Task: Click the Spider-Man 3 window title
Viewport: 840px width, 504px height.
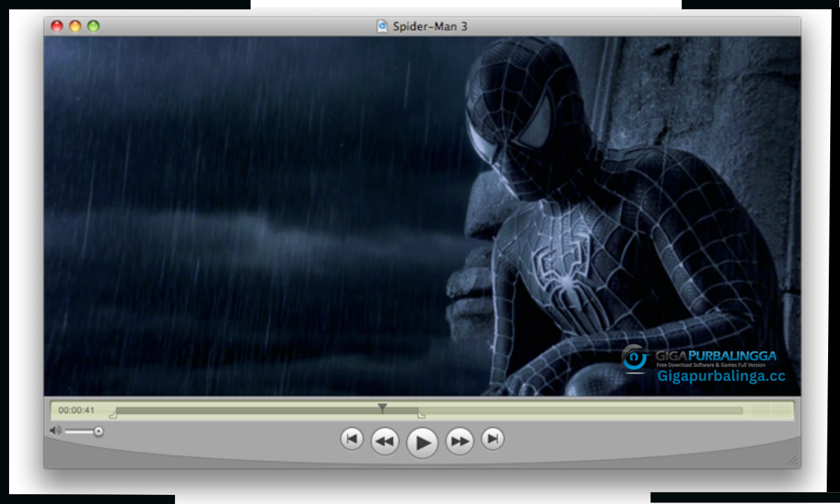Action: coord(430,27)
